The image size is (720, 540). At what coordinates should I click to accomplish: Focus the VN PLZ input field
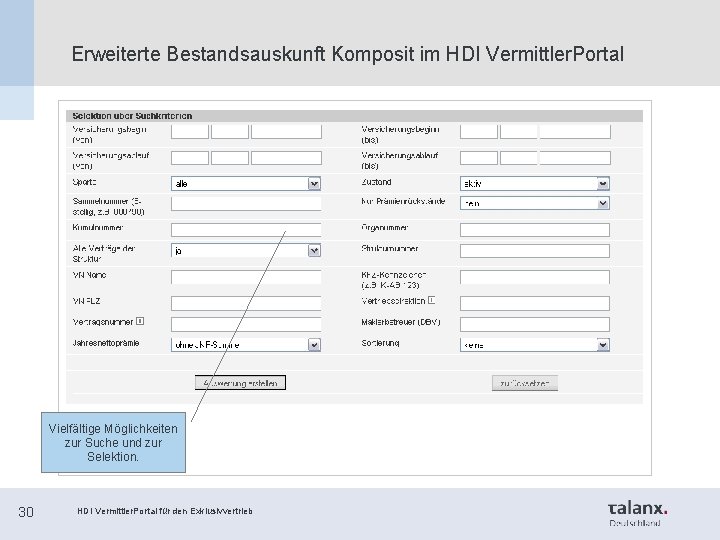(246, 303)
